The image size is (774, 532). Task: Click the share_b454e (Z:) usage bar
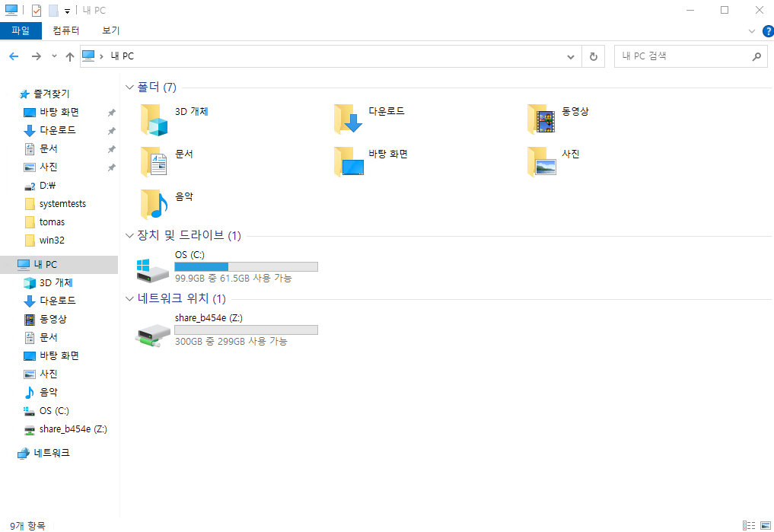point(247,330)
